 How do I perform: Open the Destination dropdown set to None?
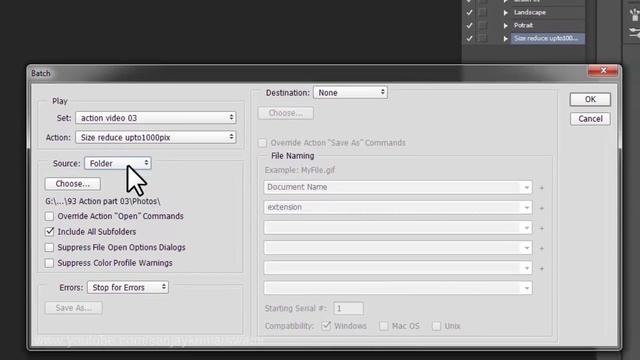350,93
